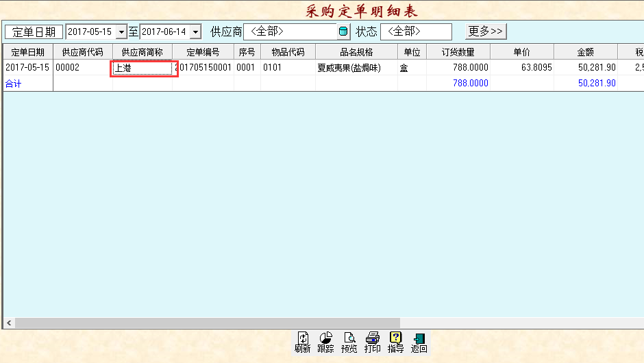Click the 返回 return icon
This screenshot has width=644, height=363.
(x=419, y=342)
